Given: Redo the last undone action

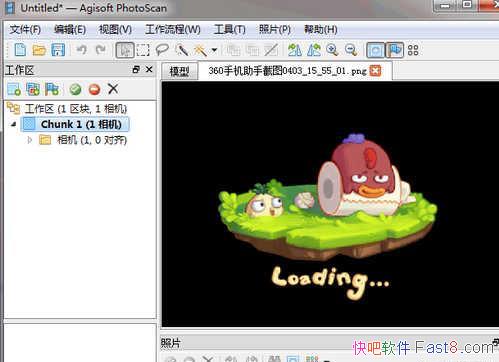Looking at the screenshot, I should pos(101,50).
